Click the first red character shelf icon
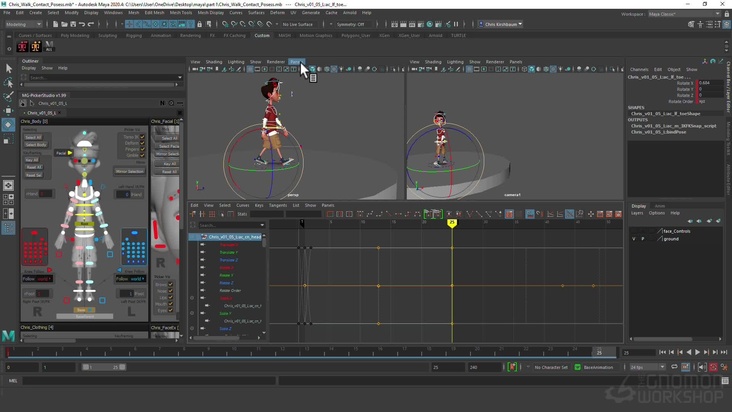 tap(22, 46)
